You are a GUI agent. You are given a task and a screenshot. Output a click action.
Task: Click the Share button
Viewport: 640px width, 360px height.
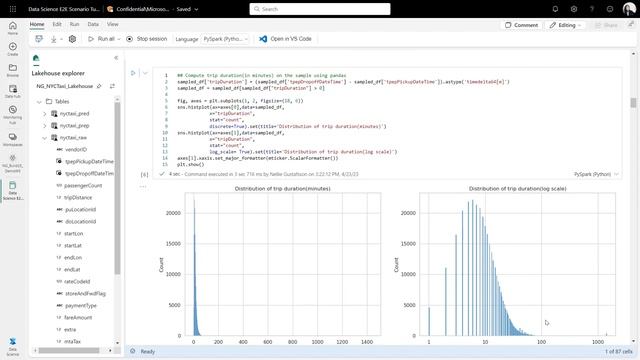606,25
